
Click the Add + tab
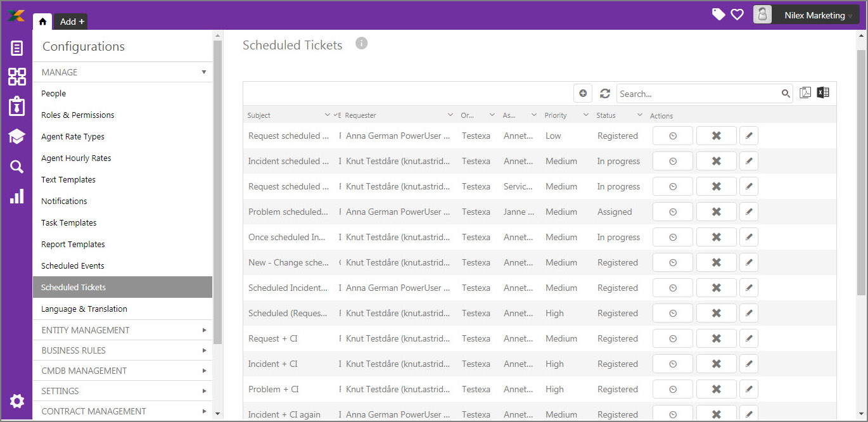coord(72,22)
